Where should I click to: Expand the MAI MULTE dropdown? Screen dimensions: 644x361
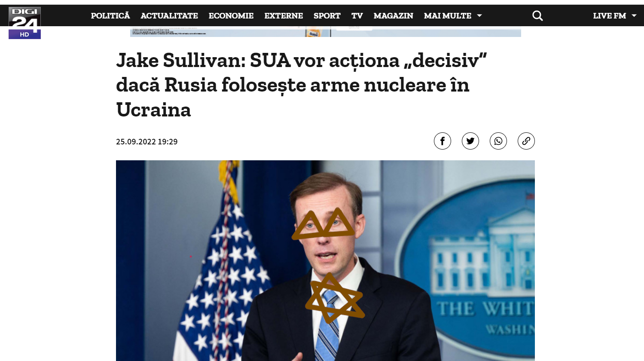(x=453, y=16)
